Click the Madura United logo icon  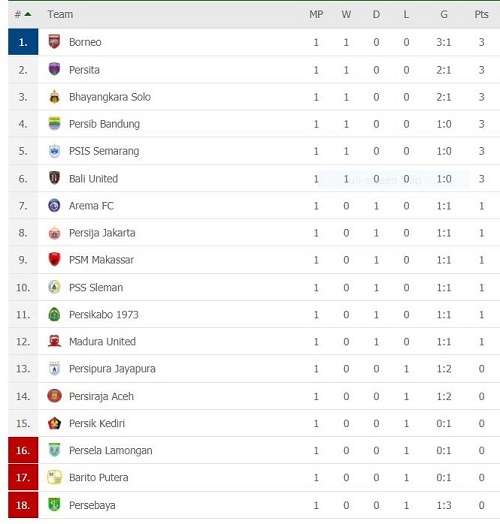click(54, 341)
